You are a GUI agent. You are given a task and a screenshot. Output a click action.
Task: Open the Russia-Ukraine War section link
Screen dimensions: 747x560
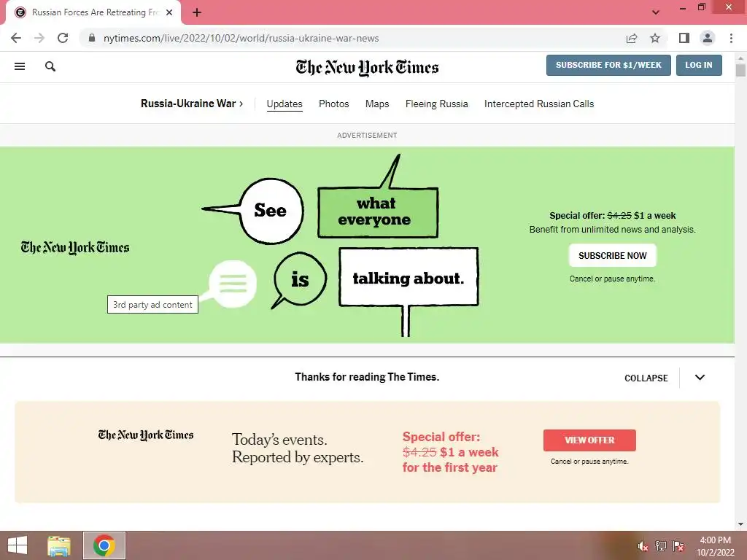[192, 104]
